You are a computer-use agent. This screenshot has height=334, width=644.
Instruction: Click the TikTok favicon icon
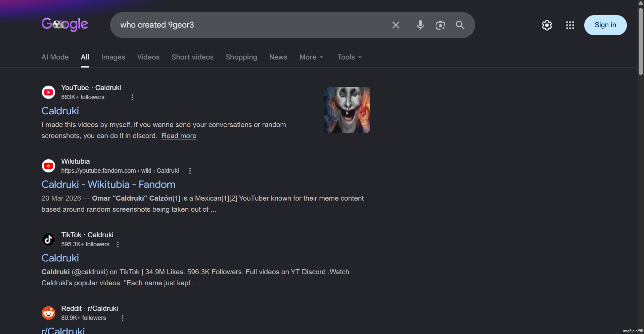point(49,239)
